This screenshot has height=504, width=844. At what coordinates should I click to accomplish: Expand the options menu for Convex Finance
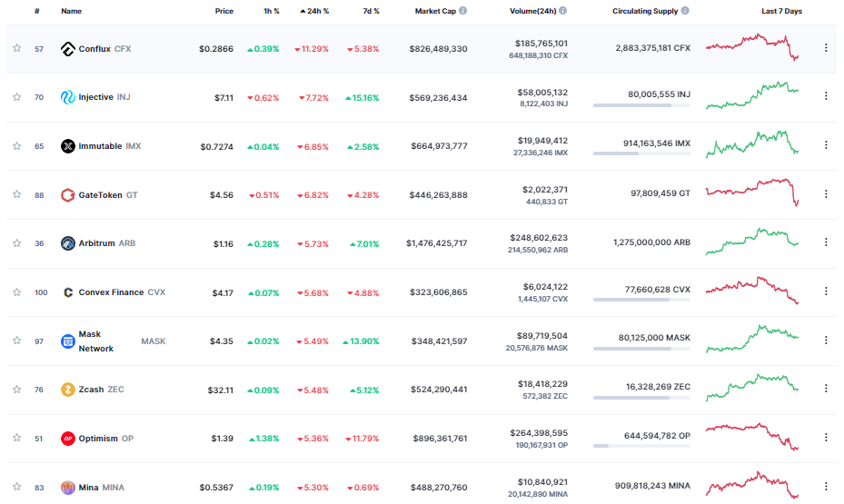(825, 292)
